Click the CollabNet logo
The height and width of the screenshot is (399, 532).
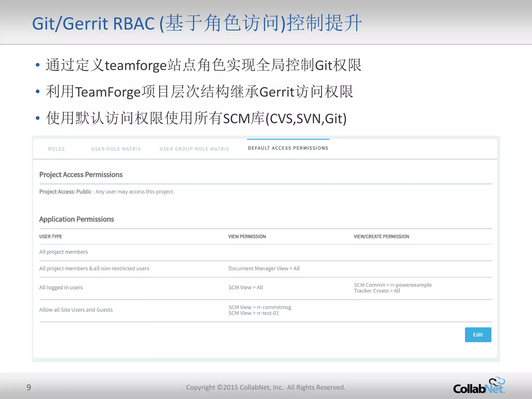pyautogui.click(x=479, y=385)
